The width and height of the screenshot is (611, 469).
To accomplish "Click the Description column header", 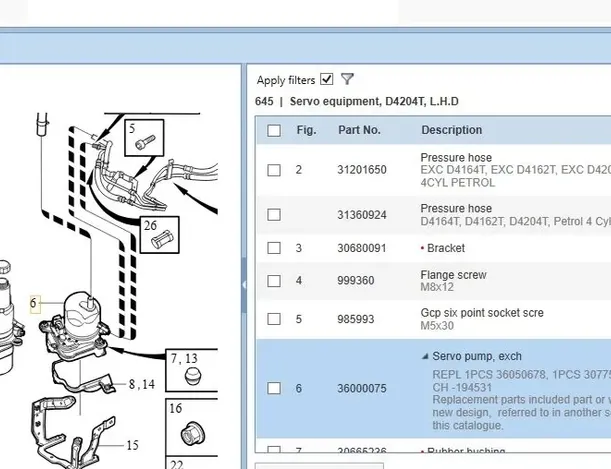I will pyautogui.click(x=451, y=130).
